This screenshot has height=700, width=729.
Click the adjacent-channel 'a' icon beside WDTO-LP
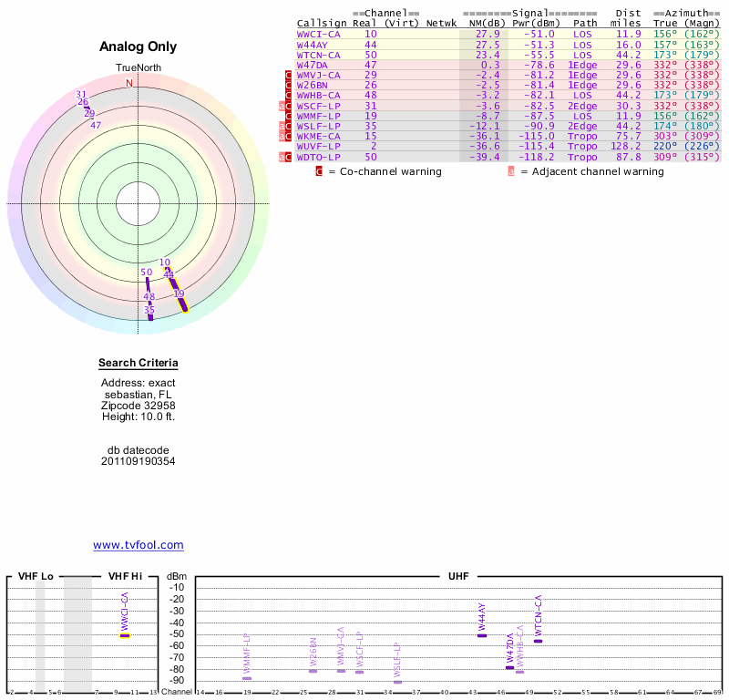[282, 157]
